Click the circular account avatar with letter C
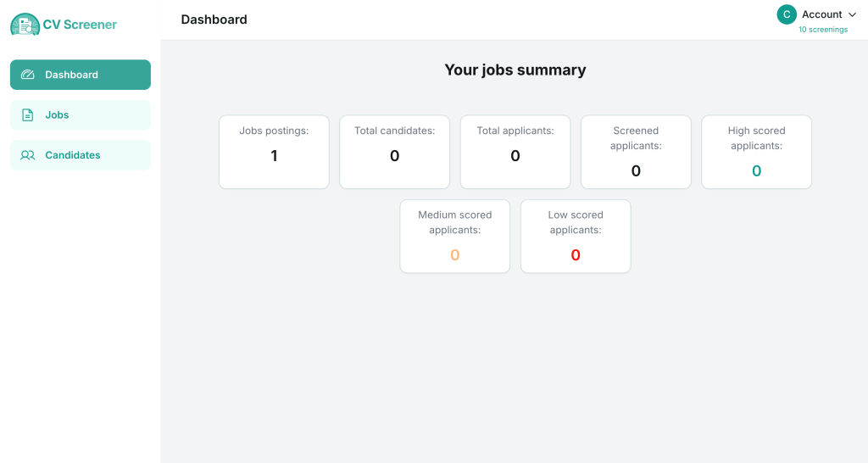868x463 pixels. [787, 14]
